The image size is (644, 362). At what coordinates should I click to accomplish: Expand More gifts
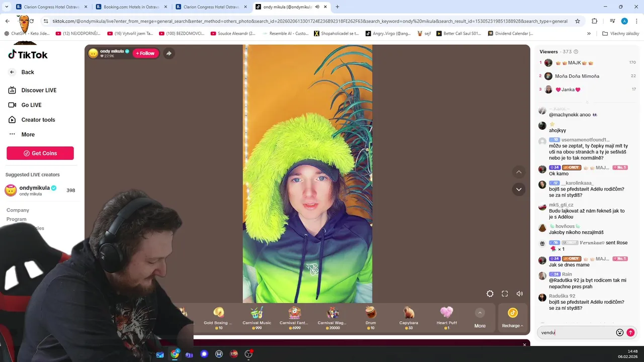480,318
